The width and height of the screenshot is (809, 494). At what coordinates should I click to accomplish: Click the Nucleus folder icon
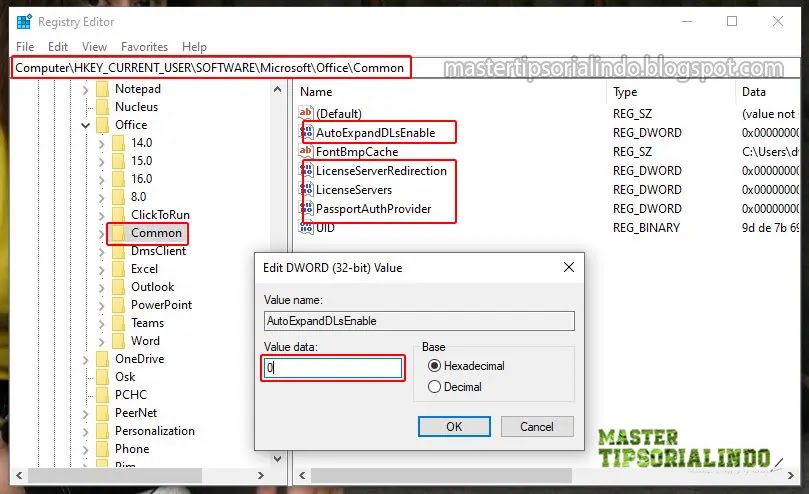pos(102,107)
